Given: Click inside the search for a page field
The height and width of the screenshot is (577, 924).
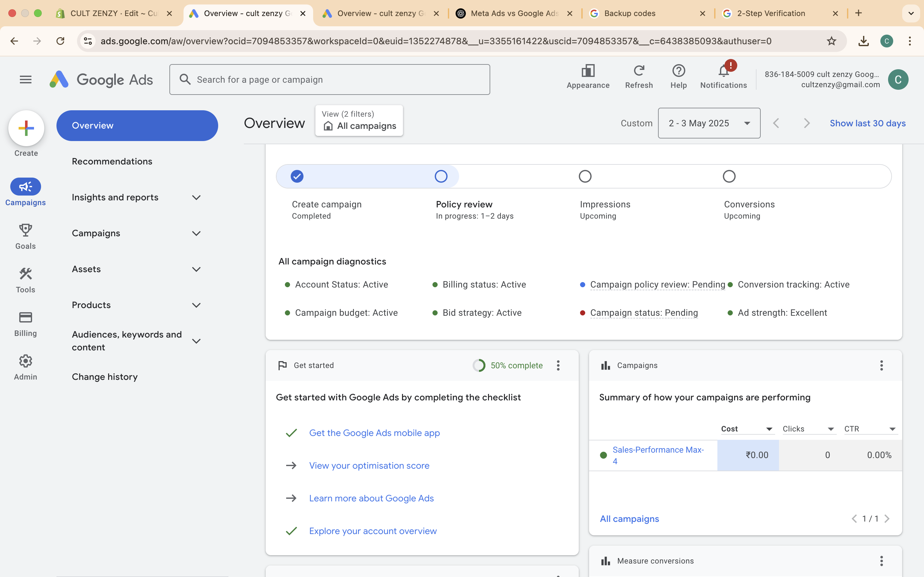Looking at the screenshot, I should coord(329,79).
